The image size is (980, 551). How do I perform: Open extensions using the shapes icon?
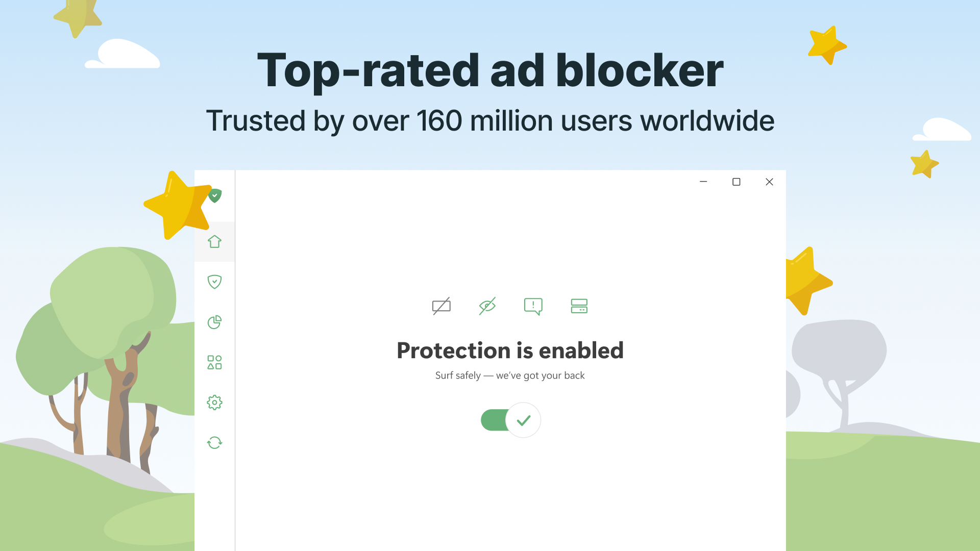pyautogui.click(x=215, y=362)
